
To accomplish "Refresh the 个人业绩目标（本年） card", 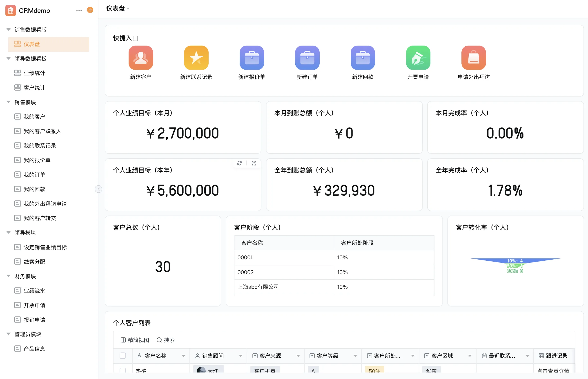I will click(239, 163).
